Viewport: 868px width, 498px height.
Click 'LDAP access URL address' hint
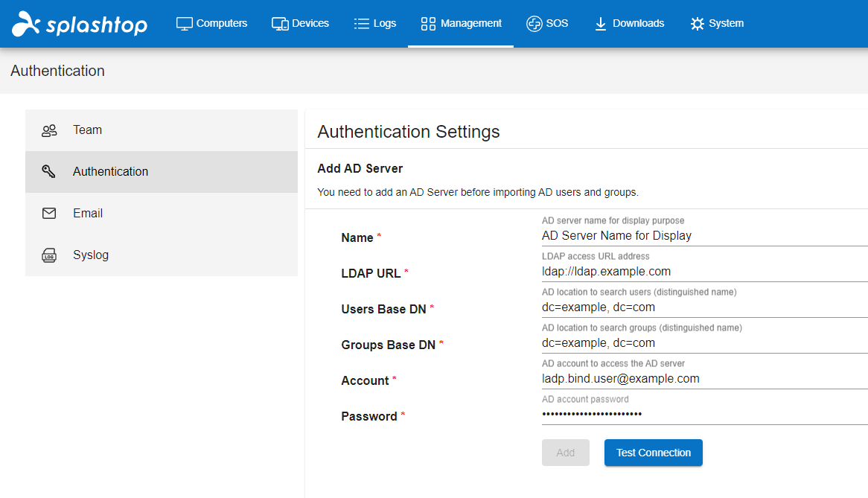tap(596, 257)
